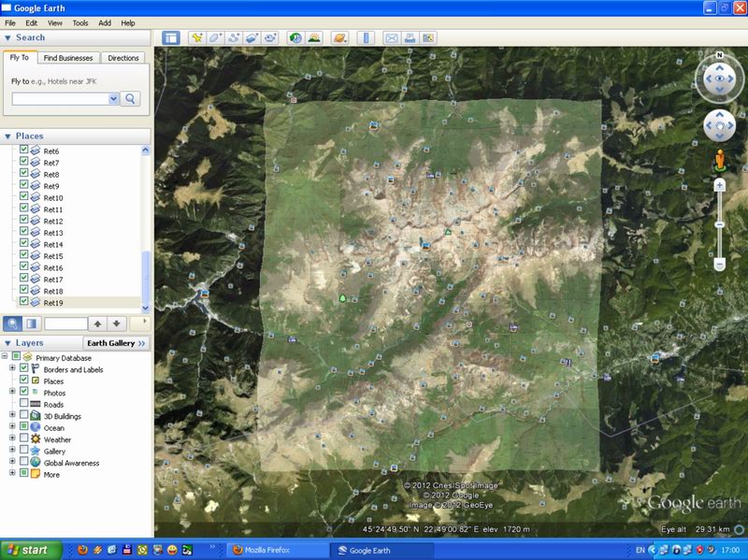
Task: Expand the Global Awareness node
Action: pos(12,461)
